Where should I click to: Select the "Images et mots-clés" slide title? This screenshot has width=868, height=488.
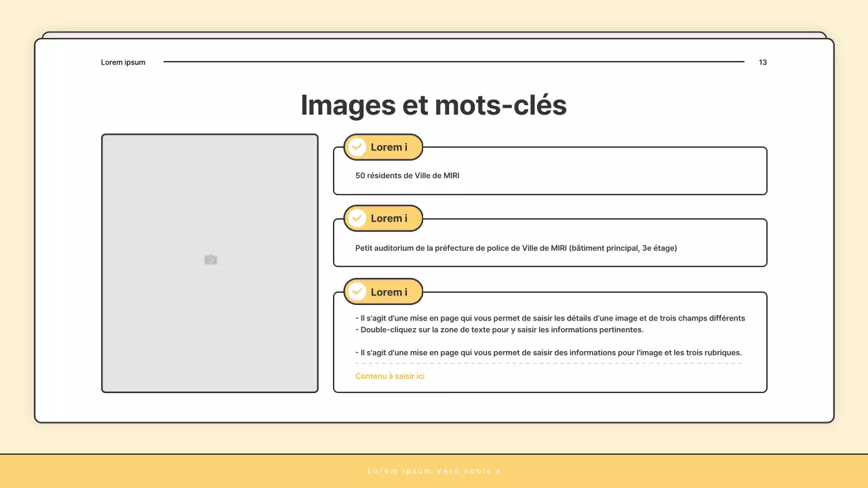[x=433, y=105]
